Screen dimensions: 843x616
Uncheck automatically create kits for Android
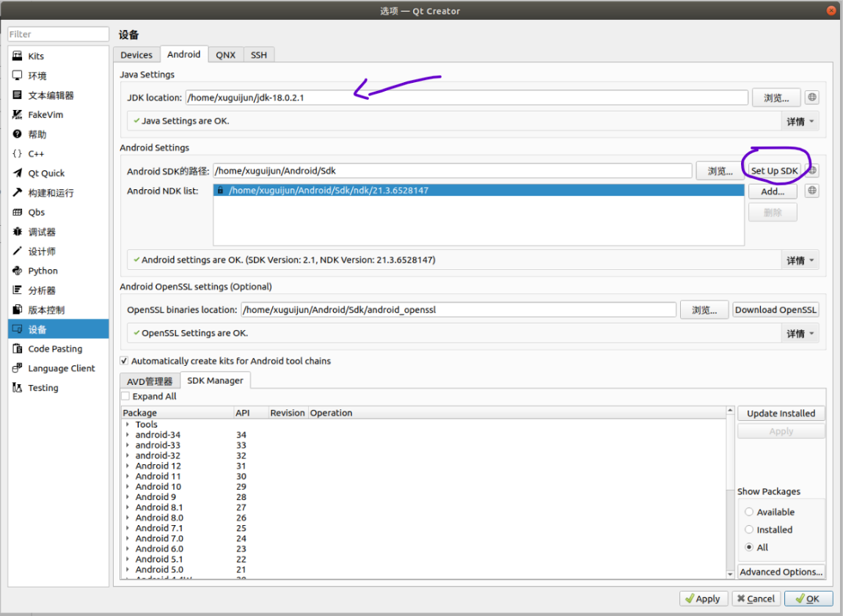125,360
